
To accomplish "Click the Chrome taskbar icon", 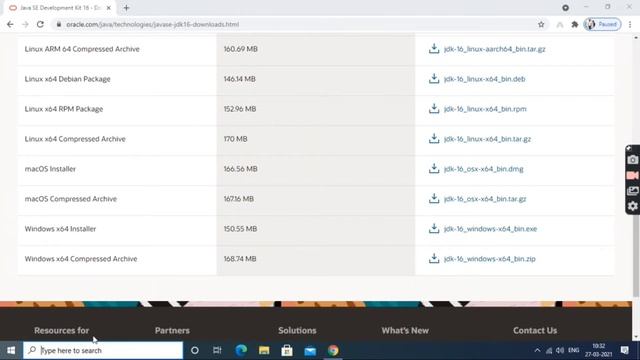I will coord(333,350).
